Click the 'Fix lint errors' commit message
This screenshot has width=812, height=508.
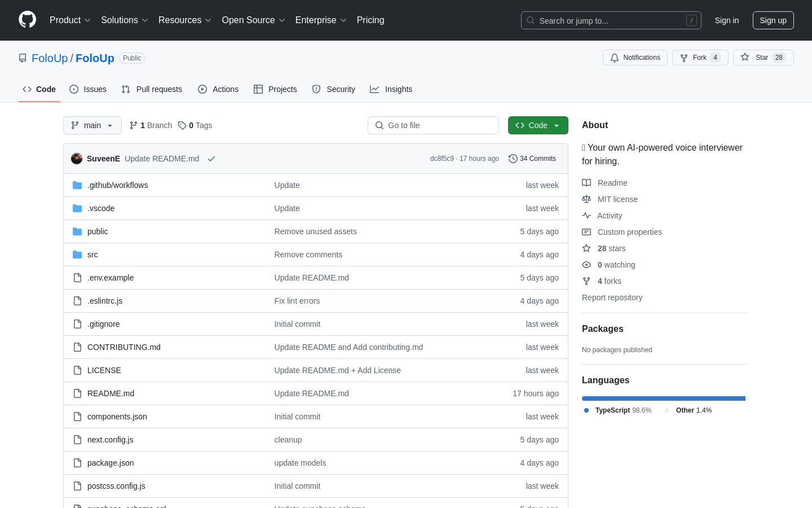point(297,301)
